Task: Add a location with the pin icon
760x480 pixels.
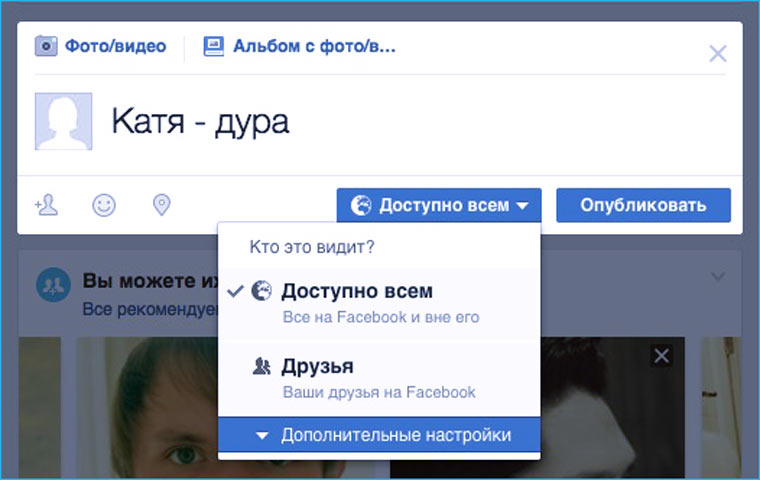Action: pyautogui.click(x=161, y=205)
